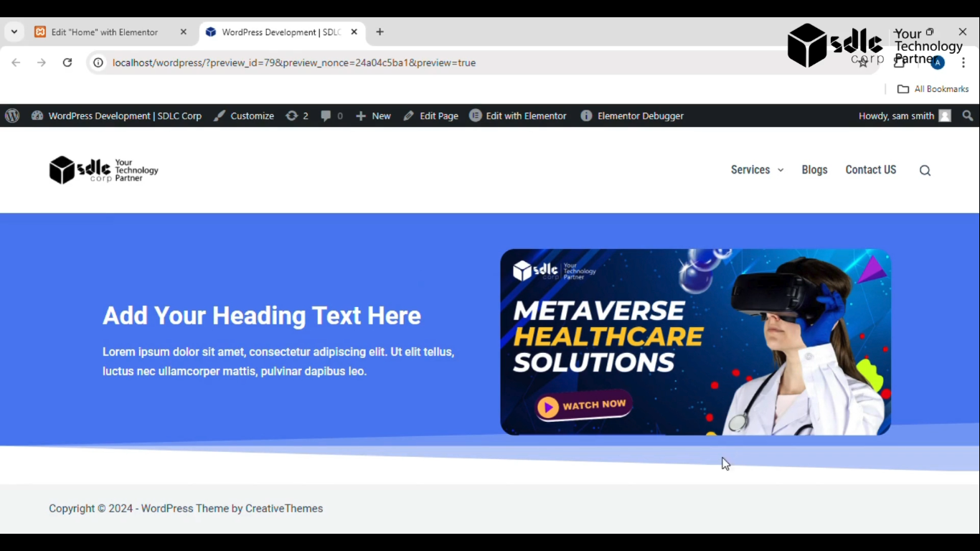Click the admin bar search magnifier icon
This screenshot has width=980, height=551.
click(968, 116)
